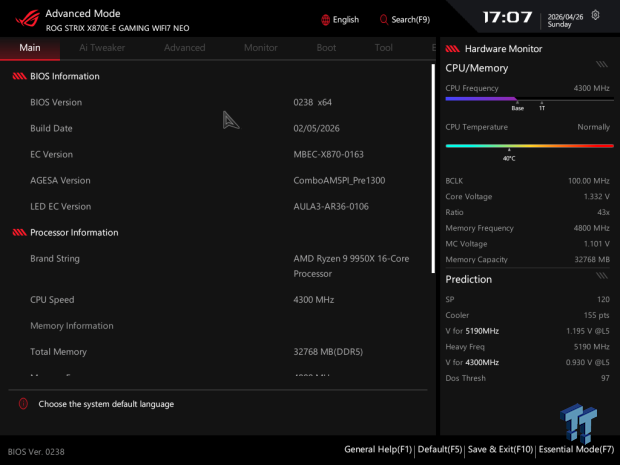This screenshot has height=465, width=620.
Task: Switch to Essential Mode(F7)
Action: coord(576,450)
